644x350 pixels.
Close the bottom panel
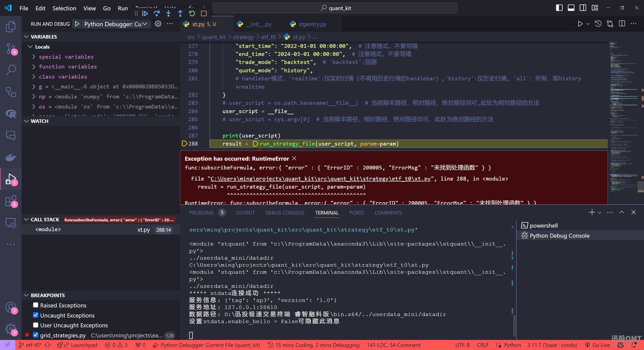tap(633, 212)
